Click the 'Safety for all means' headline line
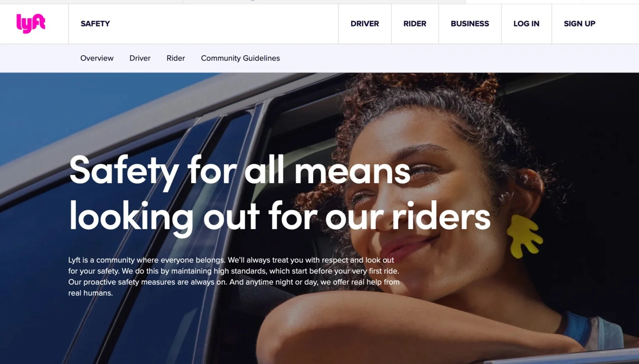Image resolution: width=639 pixels, height=364 pixels. 240,171
